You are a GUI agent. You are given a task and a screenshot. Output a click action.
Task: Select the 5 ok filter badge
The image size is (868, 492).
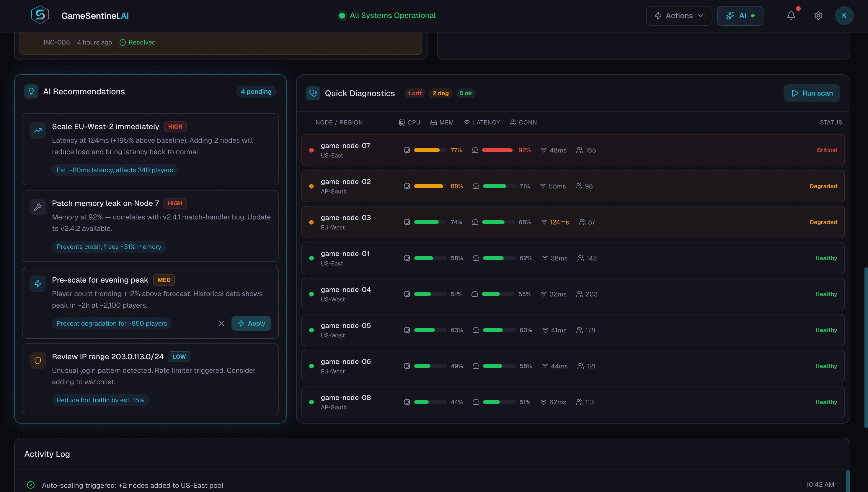coord(466,93)
